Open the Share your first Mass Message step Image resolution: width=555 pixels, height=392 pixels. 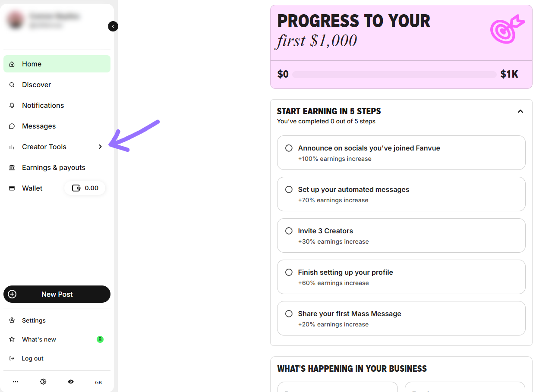(401, 318)
